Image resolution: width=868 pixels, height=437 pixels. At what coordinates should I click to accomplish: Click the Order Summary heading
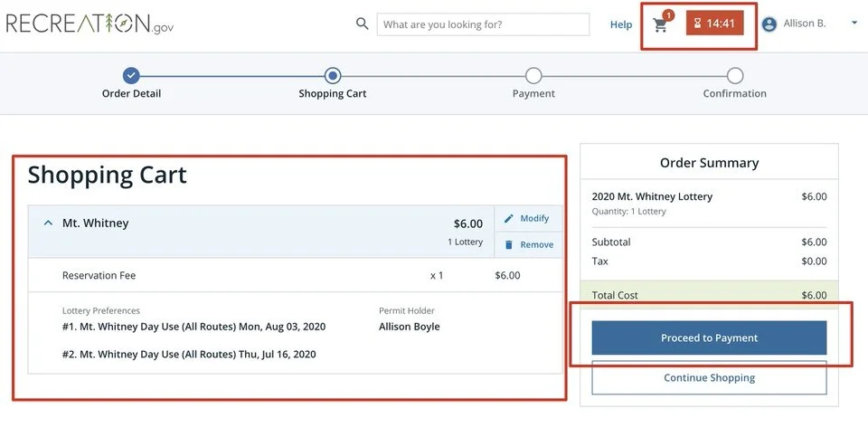(709, 163)
